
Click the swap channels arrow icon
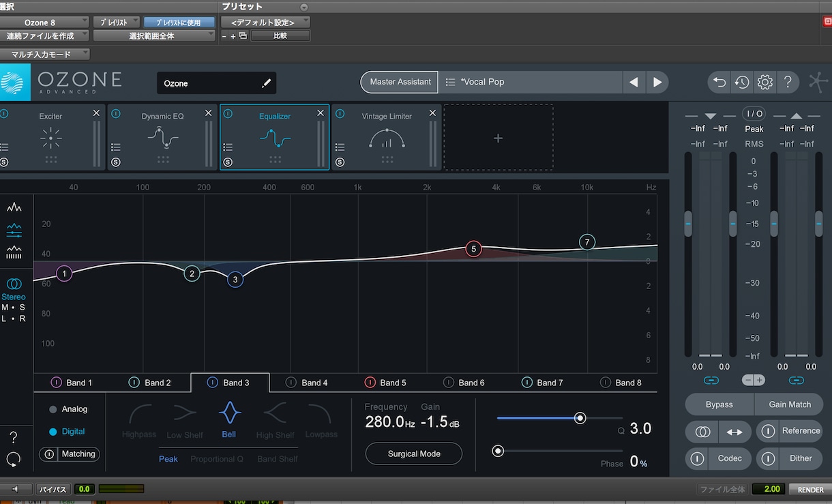[x=735, y=432]
